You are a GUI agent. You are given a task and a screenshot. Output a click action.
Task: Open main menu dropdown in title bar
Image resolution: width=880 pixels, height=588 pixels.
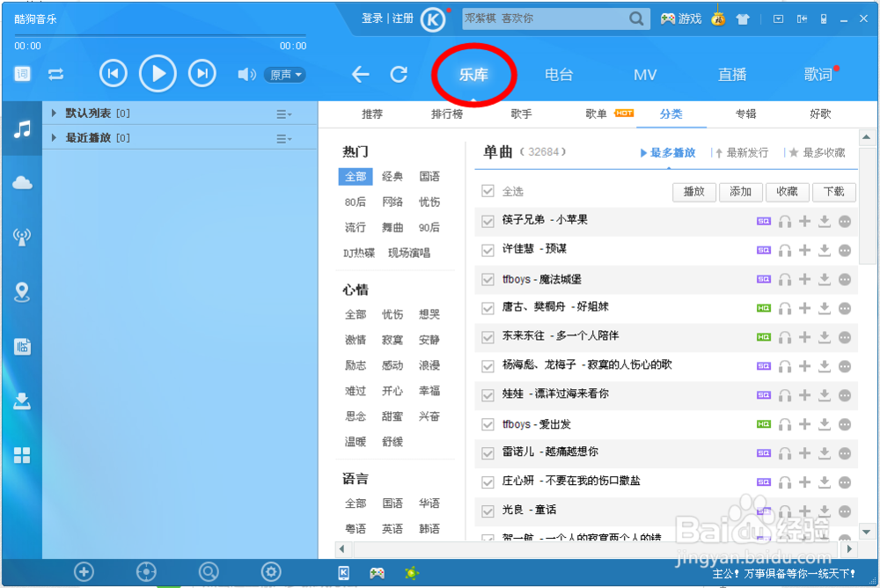778,19
